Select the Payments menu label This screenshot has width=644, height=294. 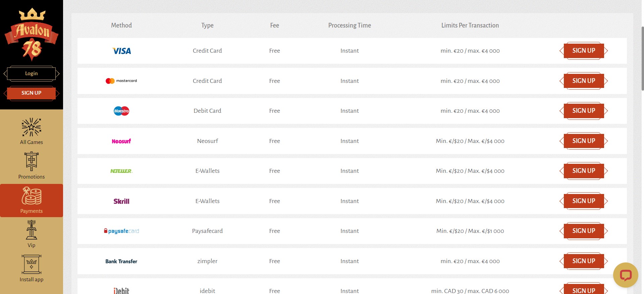click(x=32, y=211)
